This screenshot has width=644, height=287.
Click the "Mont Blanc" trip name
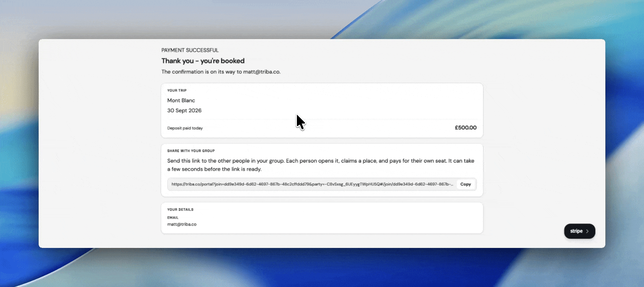[x=181, y=100]
